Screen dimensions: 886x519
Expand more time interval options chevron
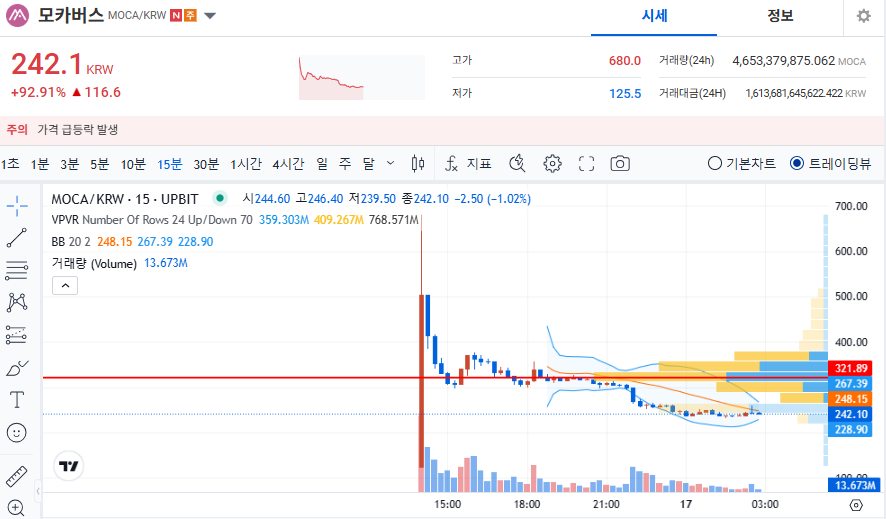pos(390,163)
